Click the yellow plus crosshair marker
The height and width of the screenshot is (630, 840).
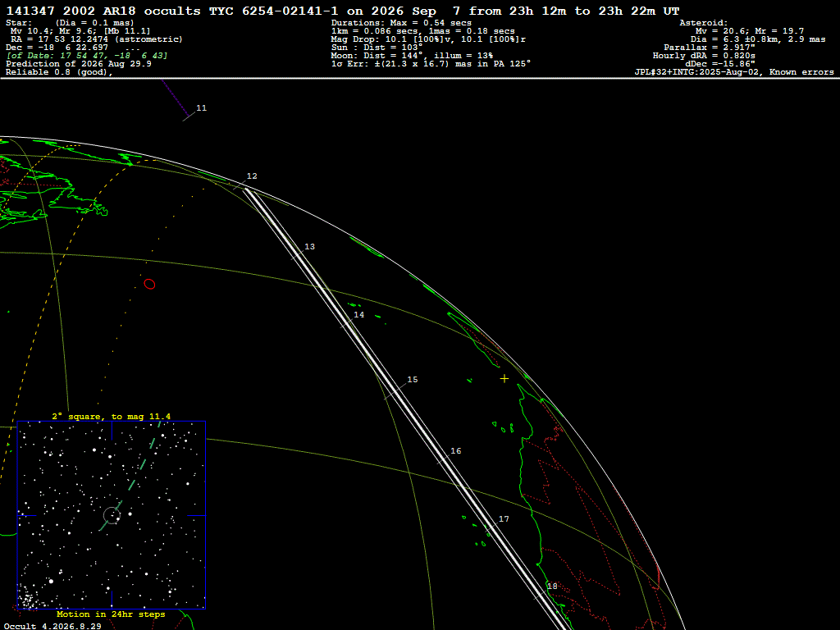(504, 379)
